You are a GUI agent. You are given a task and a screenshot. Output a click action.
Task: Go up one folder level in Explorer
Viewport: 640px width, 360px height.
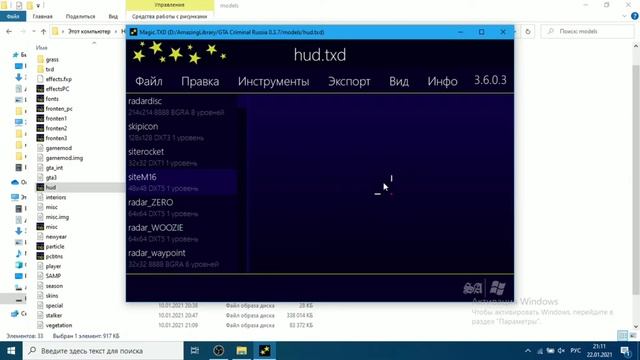(x=43, y=31)
